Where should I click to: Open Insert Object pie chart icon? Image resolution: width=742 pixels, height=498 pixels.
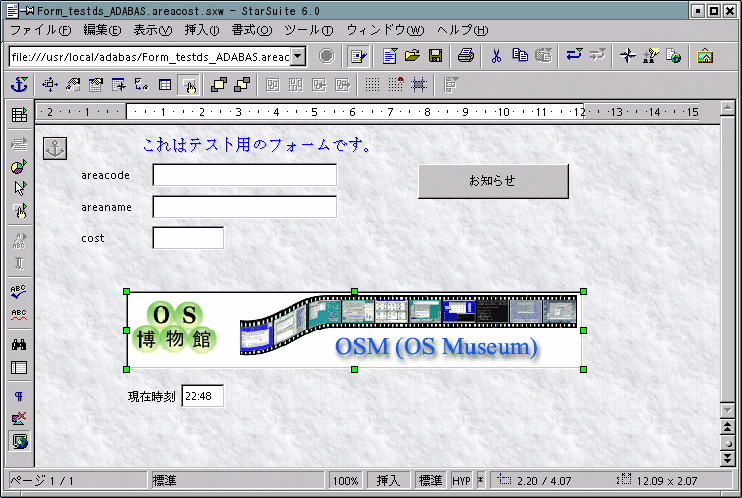19,167
